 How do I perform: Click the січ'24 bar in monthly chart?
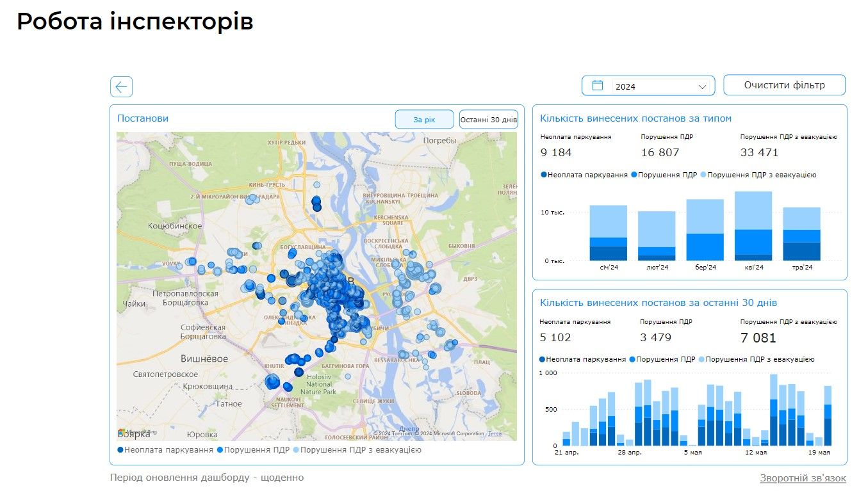(608, 234)
